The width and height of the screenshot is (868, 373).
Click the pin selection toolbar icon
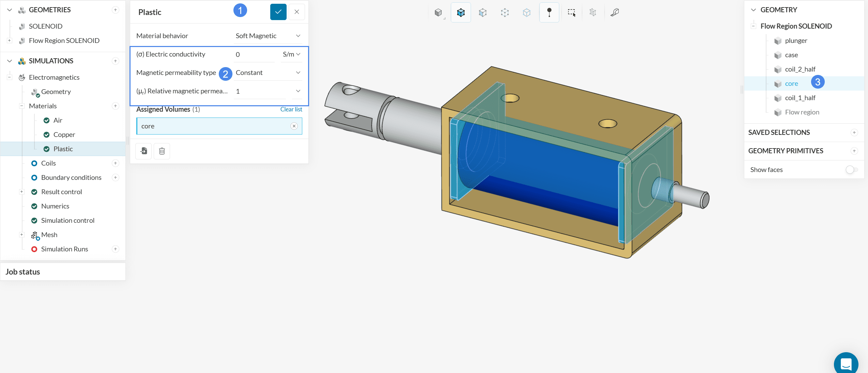[549, 13]
